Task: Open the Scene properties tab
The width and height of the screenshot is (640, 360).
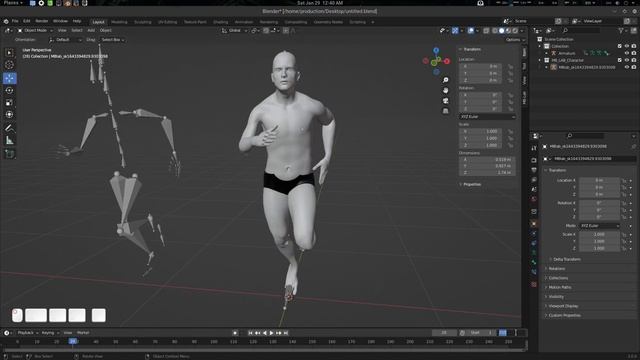Action: (534, 189)
